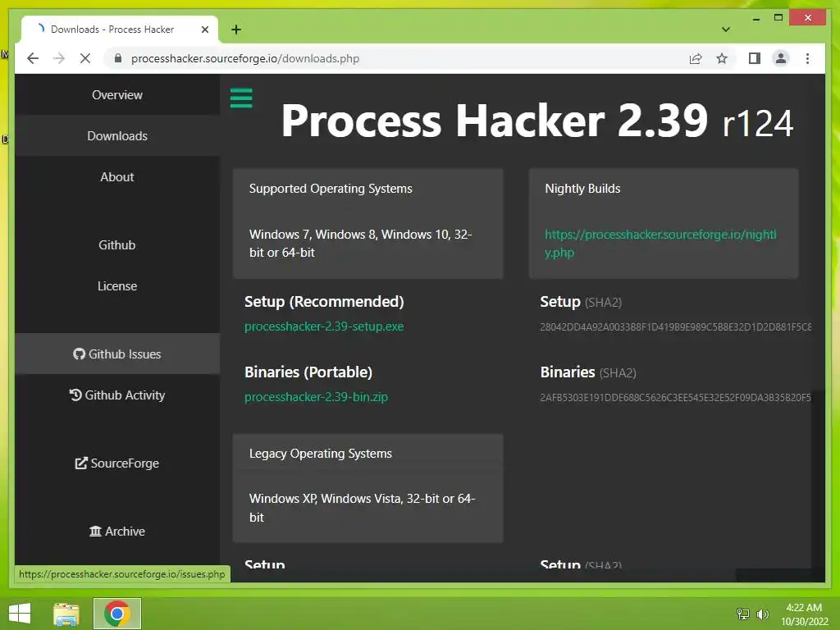The height and width of the screenshot is (630, 840).
Task: Click the Supported Operating Systems card title
Action: click(331, 189)
